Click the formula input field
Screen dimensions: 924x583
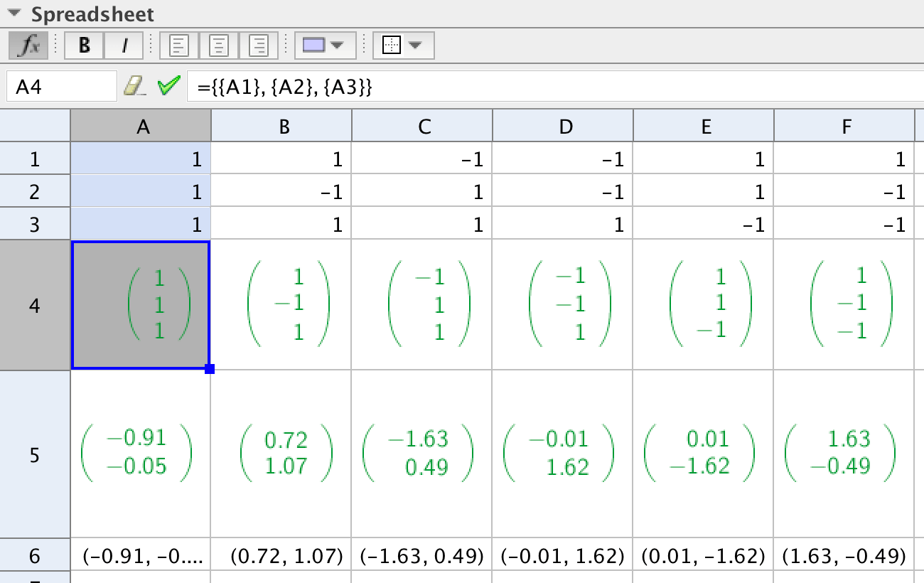point(554,86)
